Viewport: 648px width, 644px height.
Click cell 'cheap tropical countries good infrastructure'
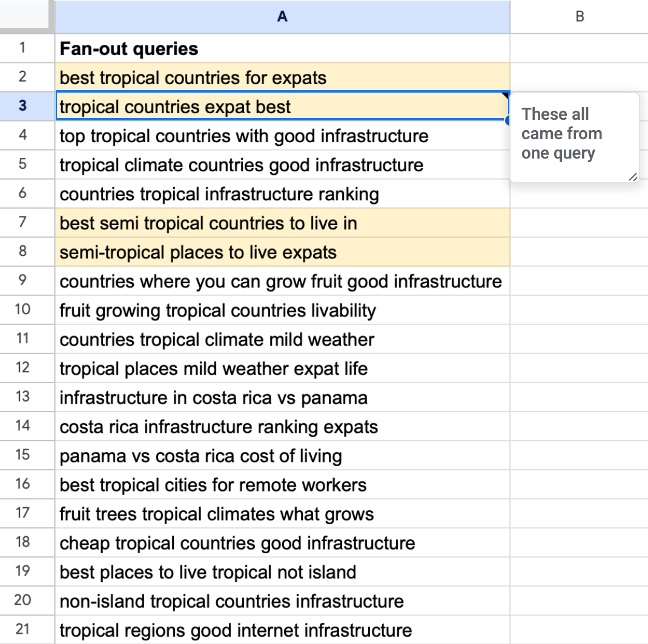click(x=282, y=543)
